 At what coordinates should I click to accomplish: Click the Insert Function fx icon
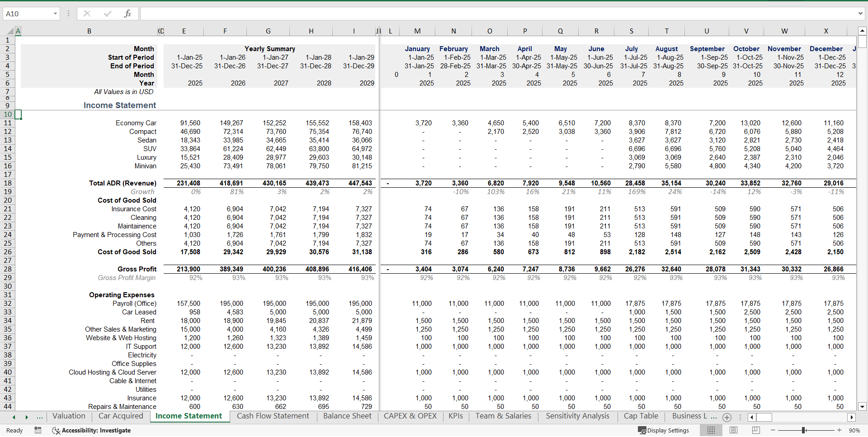pyautogui.click(x=127, y=14)
